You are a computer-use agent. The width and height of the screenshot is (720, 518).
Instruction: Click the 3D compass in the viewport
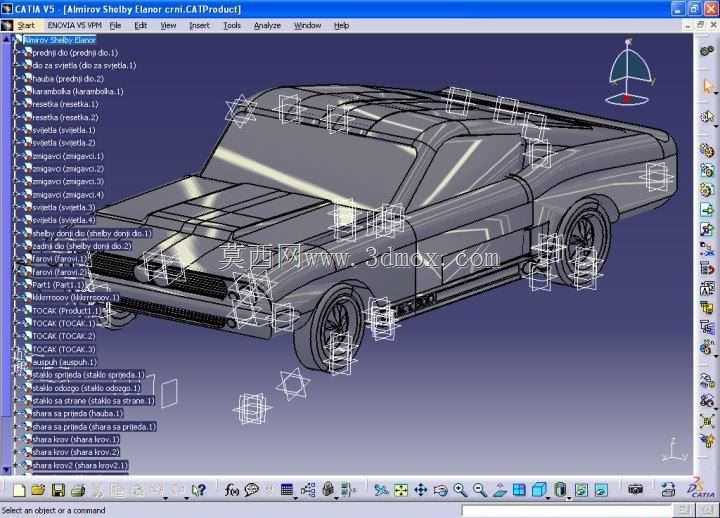point(629,73)
